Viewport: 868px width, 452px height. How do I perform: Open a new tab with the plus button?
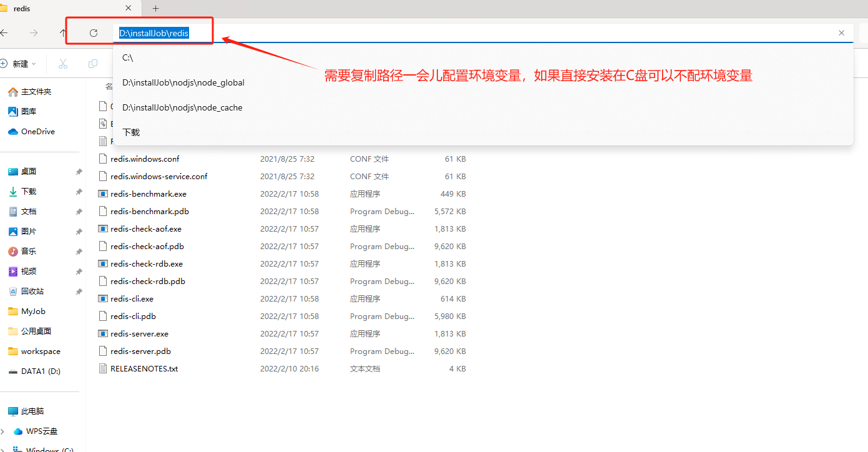(156, 8)
